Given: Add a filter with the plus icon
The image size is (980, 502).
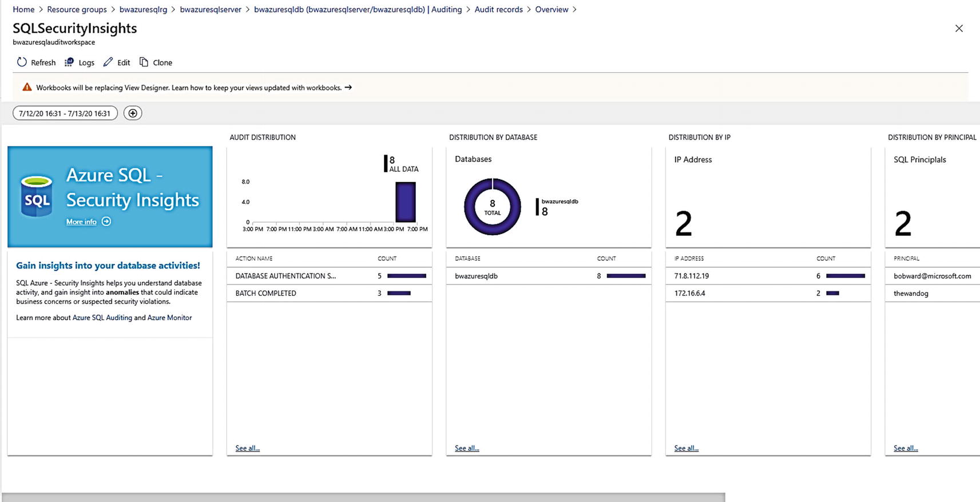Looking at the screenshot, I should click(133, 113).
